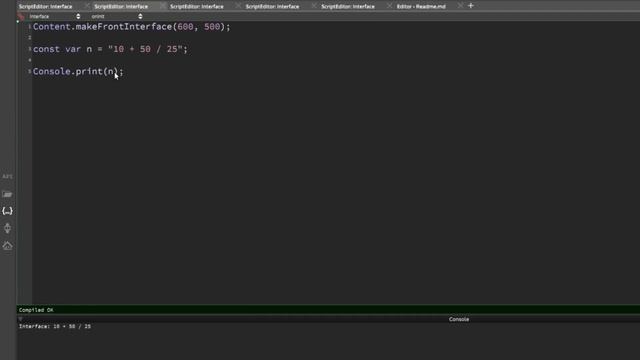640x360 pixels.
Task: Open the API browser in the sidebar
Action: point(7,176)
